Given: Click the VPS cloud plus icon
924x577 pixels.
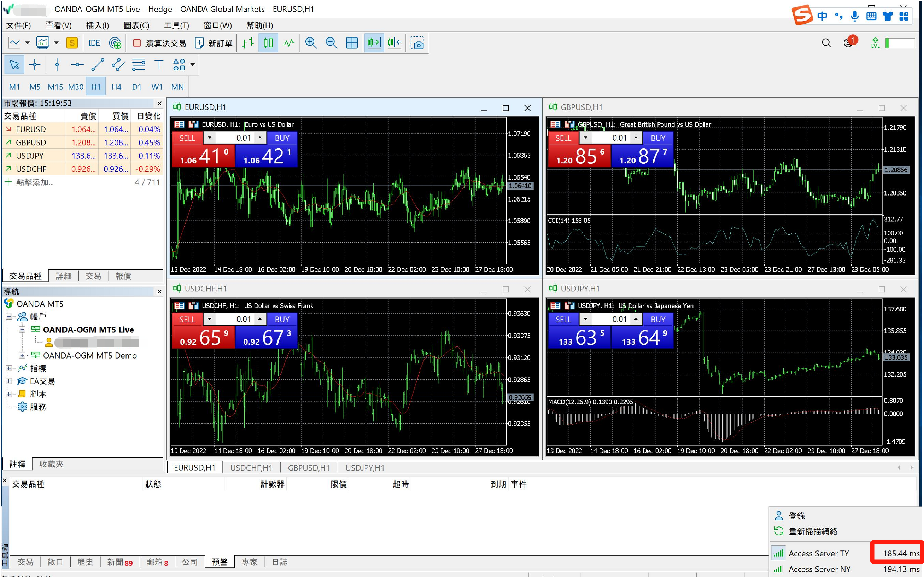Looking at the screenshot, I should (115, 43).
